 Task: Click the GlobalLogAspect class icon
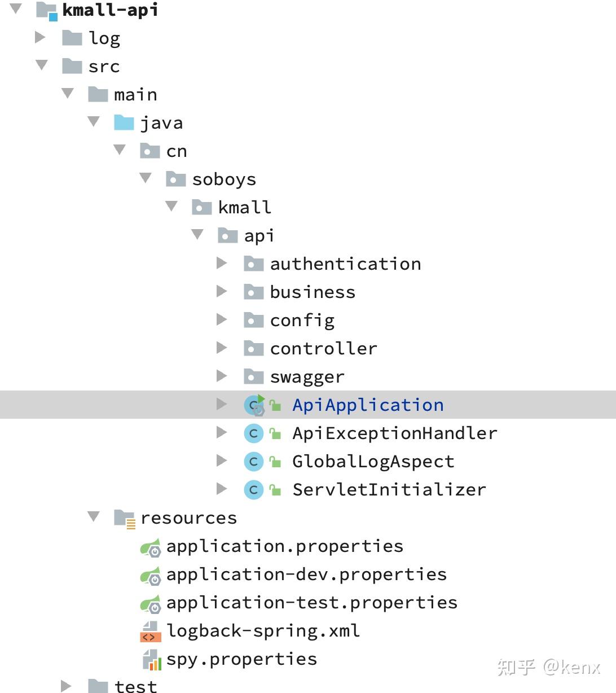point(254,461)
